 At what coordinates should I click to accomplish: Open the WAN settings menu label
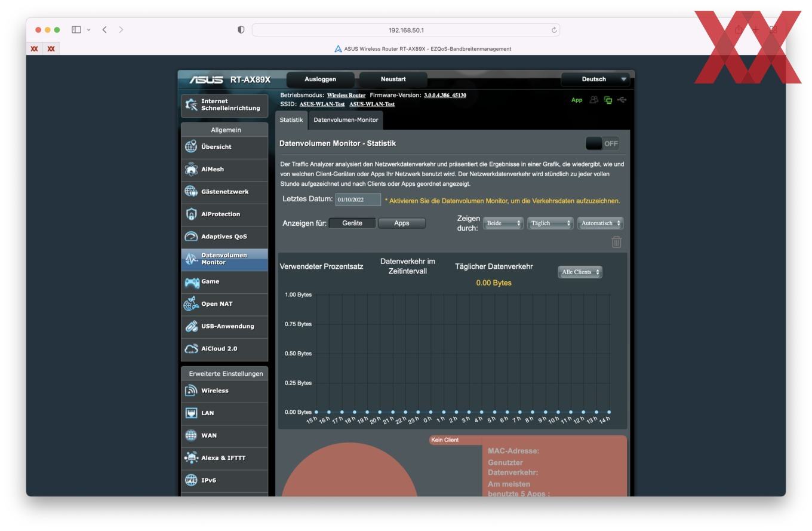[x=209, y=435]
